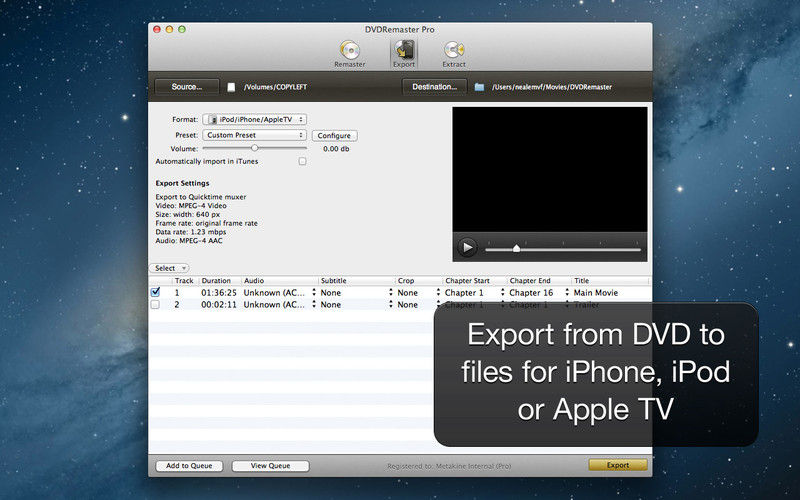Adjust the Volume slider knob
The height and width of the screenshot is (500, 800).
255,148
